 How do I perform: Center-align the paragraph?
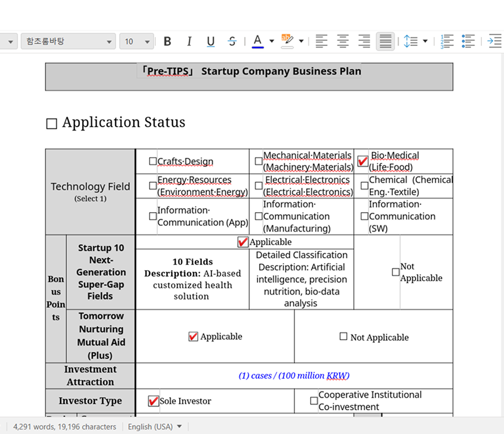point(343,41)
